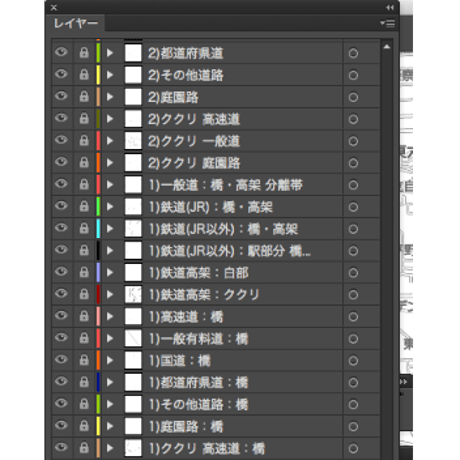Select the 2)ククリ 一般道 layer name
This screenshot has width=460, height=460.
point(194,141)
